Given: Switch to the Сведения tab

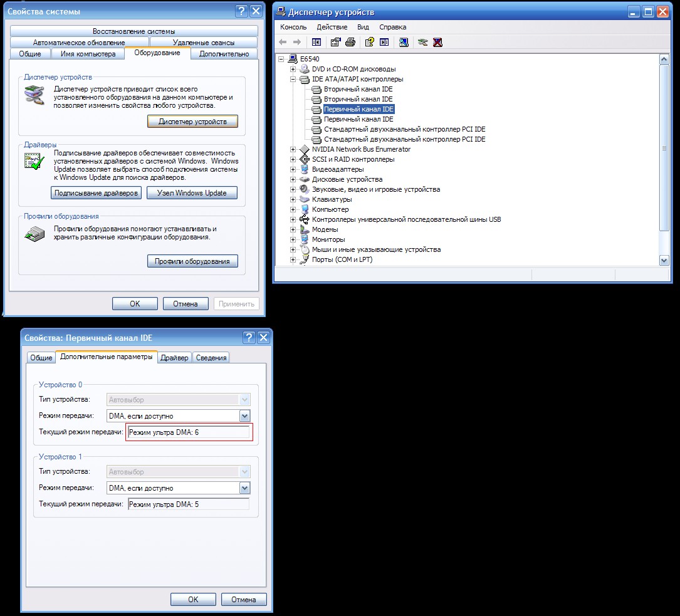Looking at the screenshot, I should point(211,358).
